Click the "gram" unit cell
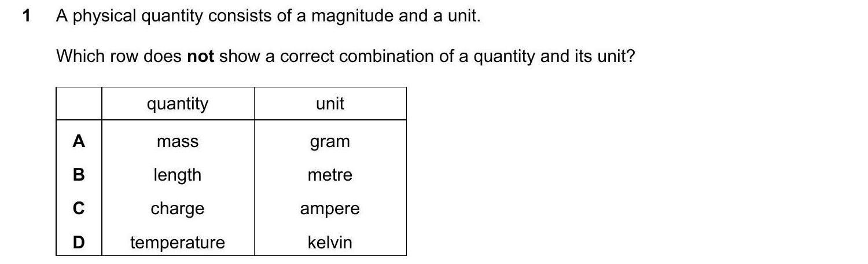This screenshot has height=264, width=868. pyautogui.click(x=330, y=141)
